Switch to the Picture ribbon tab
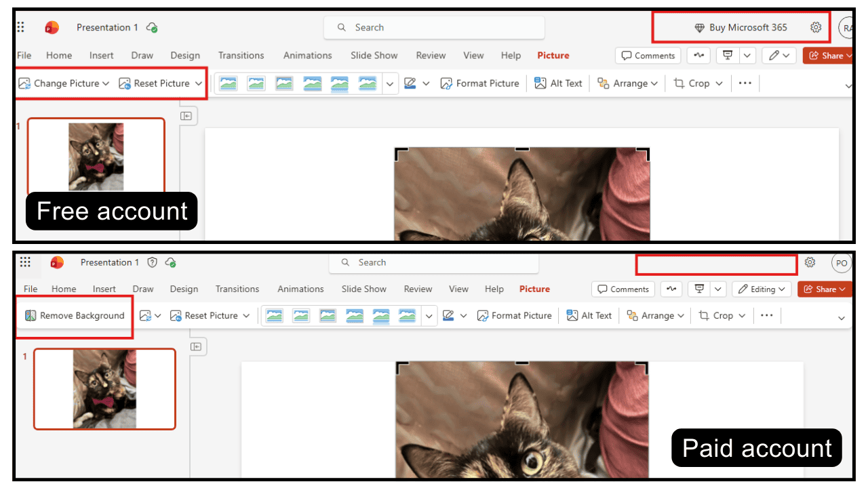Viewport: 868px width, 488px height. [553, 55]
